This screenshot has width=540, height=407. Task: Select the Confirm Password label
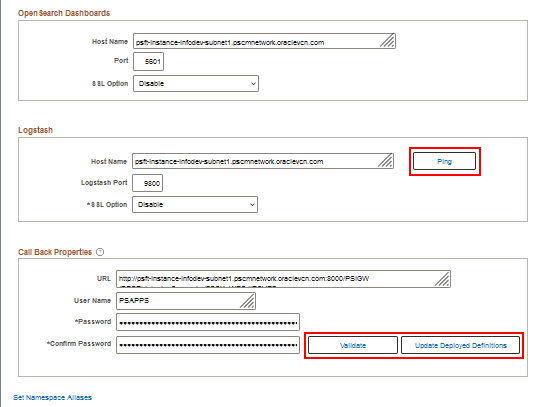click(x=79, y=344)
